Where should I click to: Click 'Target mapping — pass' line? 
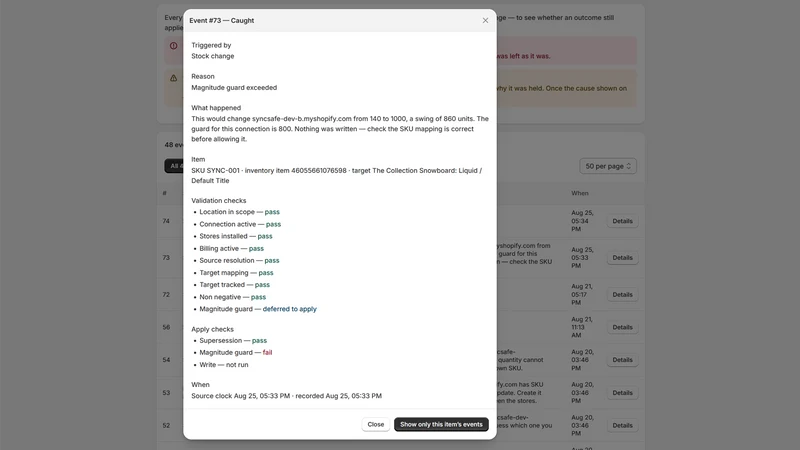(x=236, y=273)
